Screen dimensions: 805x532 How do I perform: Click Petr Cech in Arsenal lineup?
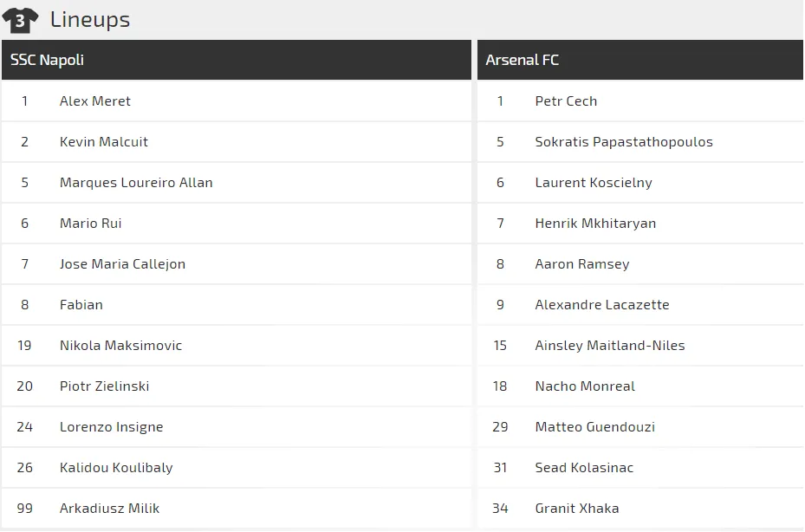[x=566, y=101]
